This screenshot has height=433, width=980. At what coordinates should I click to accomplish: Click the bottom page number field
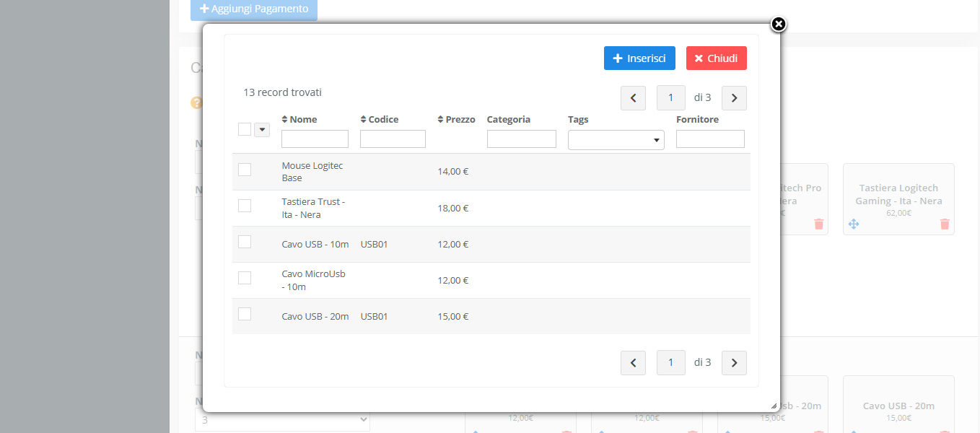(x=671, y=363)
